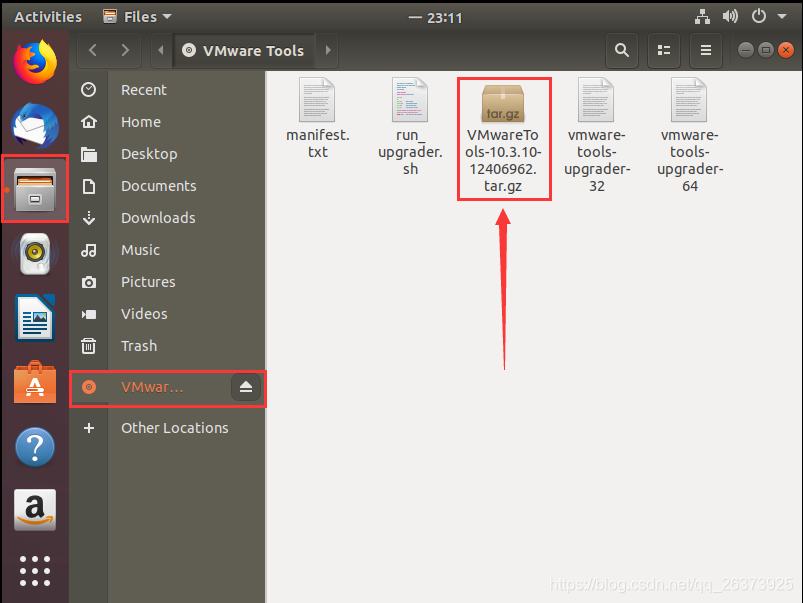Launch Thunderbird mail from the dock
Screen dimensions: 803x603
click(35, 126)
